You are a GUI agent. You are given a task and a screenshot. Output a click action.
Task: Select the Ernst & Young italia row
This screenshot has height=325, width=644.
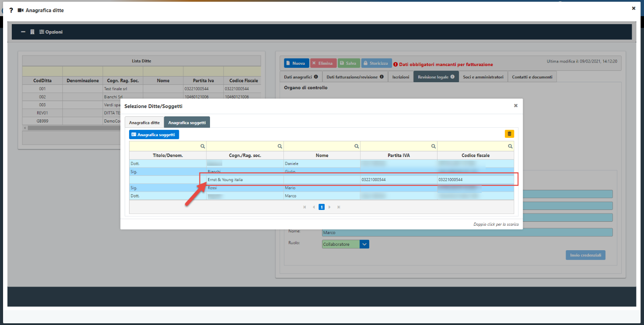tap(322, 180)
